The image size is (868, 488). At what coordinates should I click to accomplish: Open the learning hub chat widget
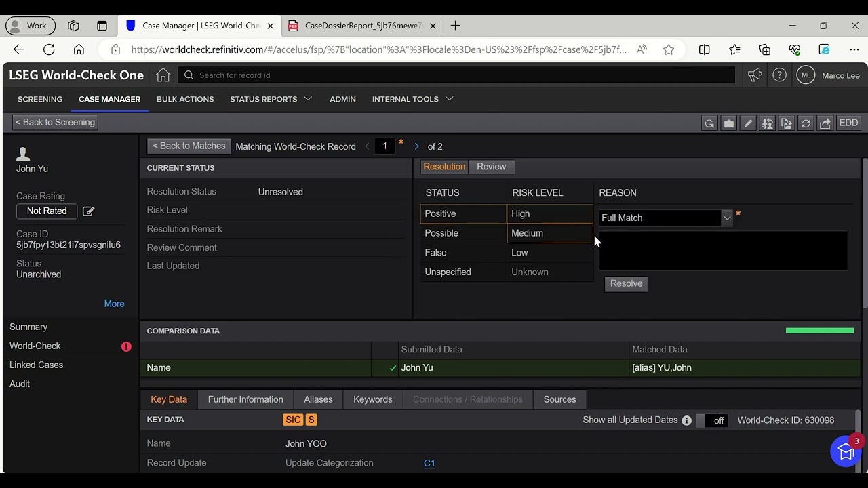click(846, 451)
